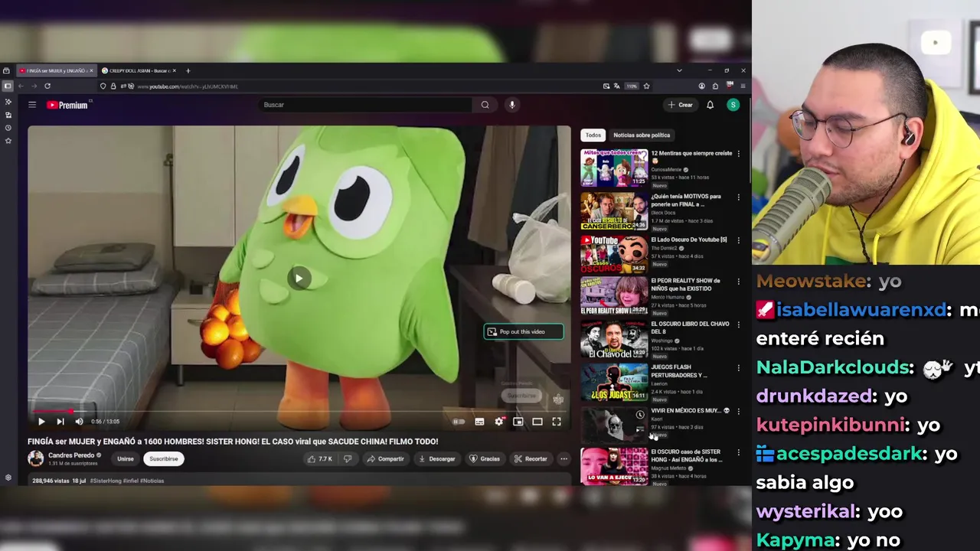This screenshot has width=980, height=551.
Task: Open options for VIVIR EN MÉXICO video
Action: click(x=738, y=411)
